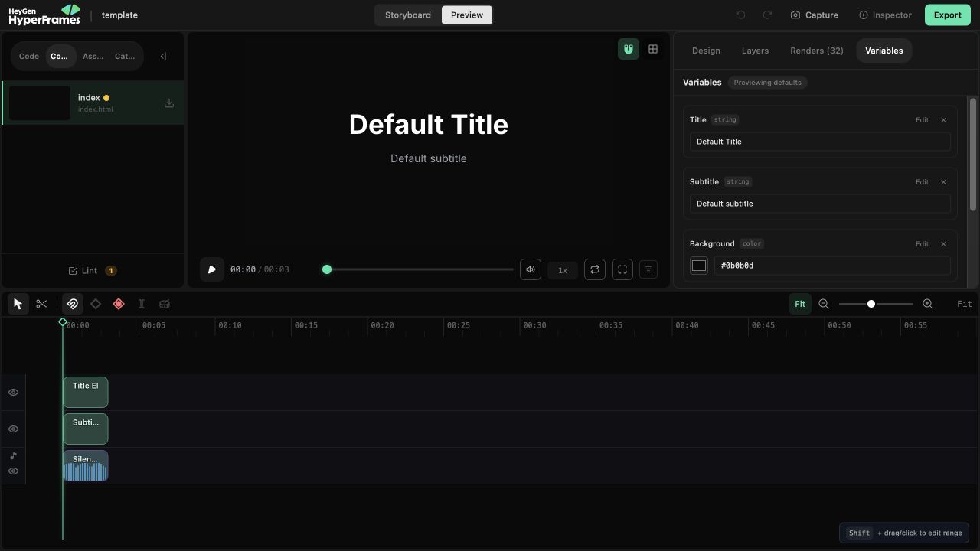The width and height of the screenshot is (980, 551).
Task: Switch to Storyboard view
Action: 408,15
